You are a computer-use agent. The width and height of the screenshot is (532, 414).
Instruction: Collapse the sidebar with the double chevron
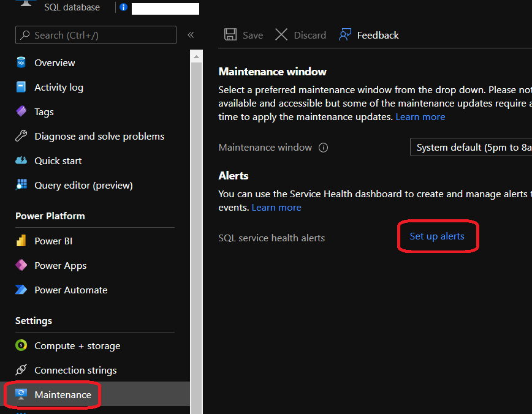click(x=191, y=35)
